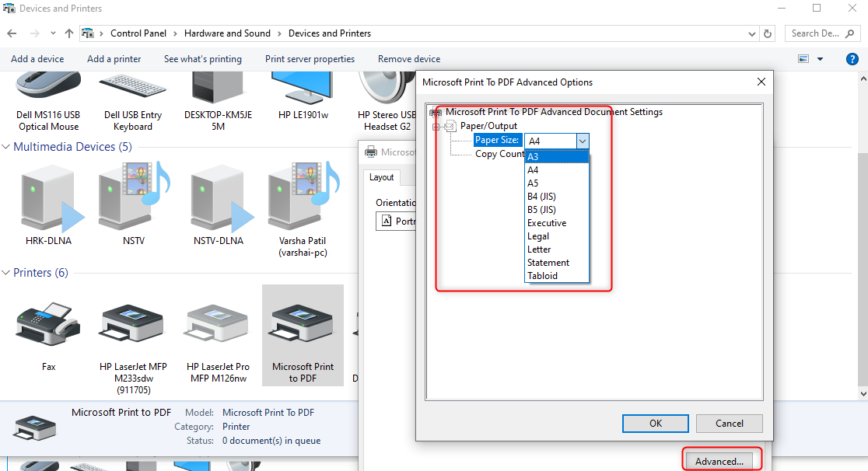
Task: Select the Microsoft Print to PDF printer
Action: click(x=303, y=336)
